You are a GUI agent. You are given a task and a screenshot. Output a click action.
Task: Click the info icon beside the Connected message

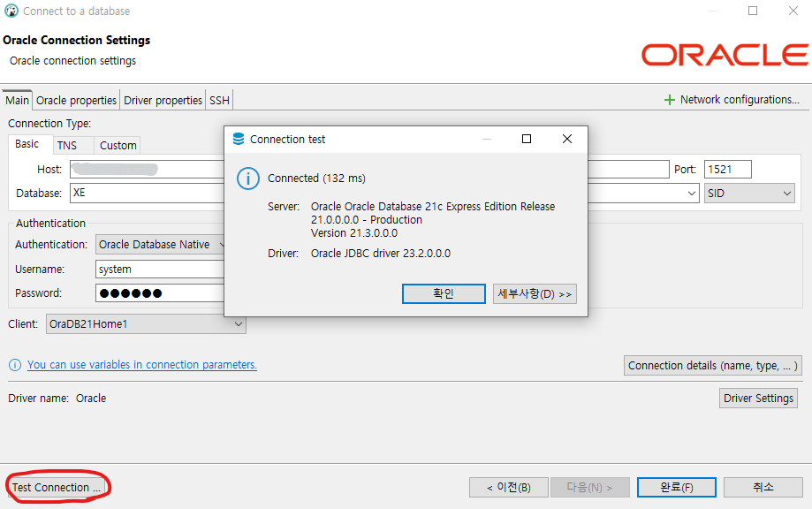(248, 179)
